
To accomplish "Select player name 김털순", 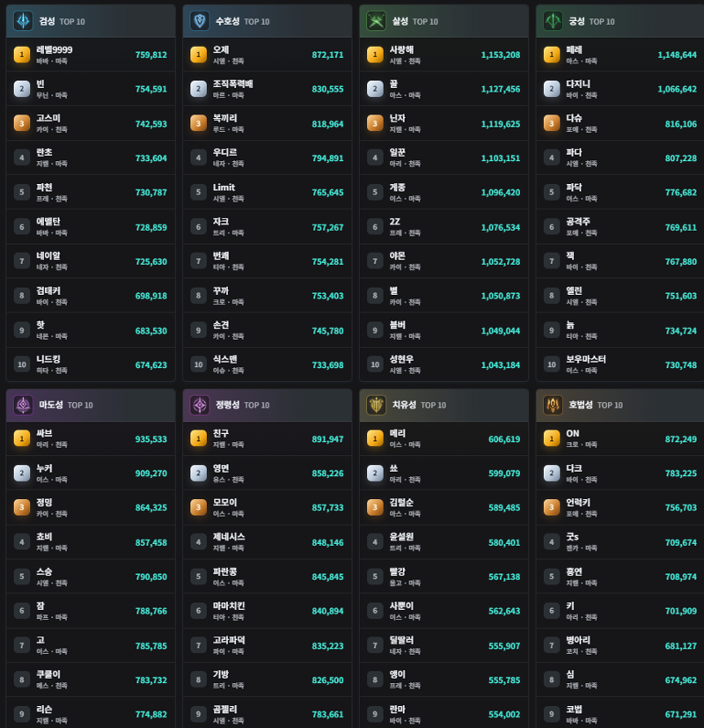I will point(402,503).
